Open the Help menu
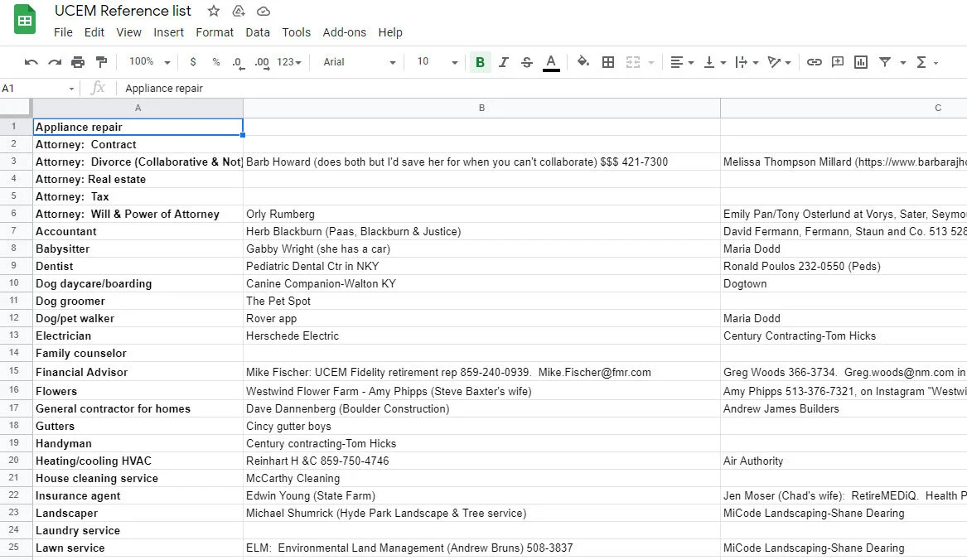This screenshot has height=560, width=967. (389, 32)
